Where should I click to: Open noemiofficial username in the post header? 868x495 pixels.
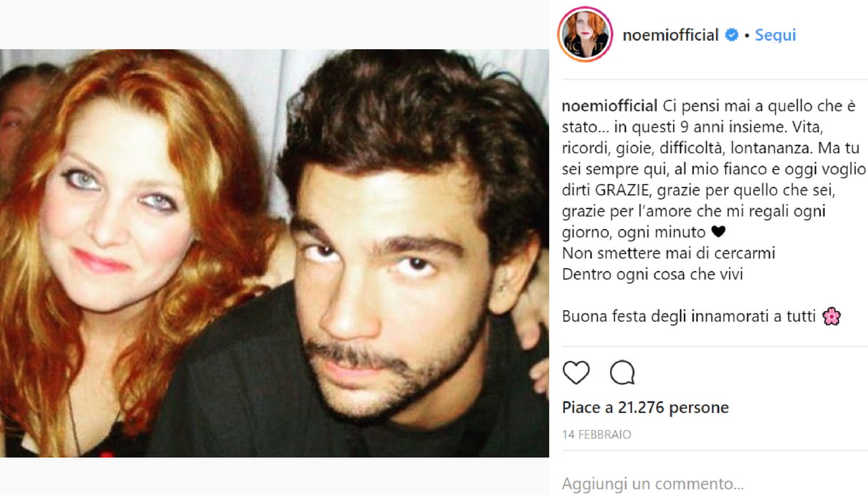pyautogui.click(x=670, y=35)
